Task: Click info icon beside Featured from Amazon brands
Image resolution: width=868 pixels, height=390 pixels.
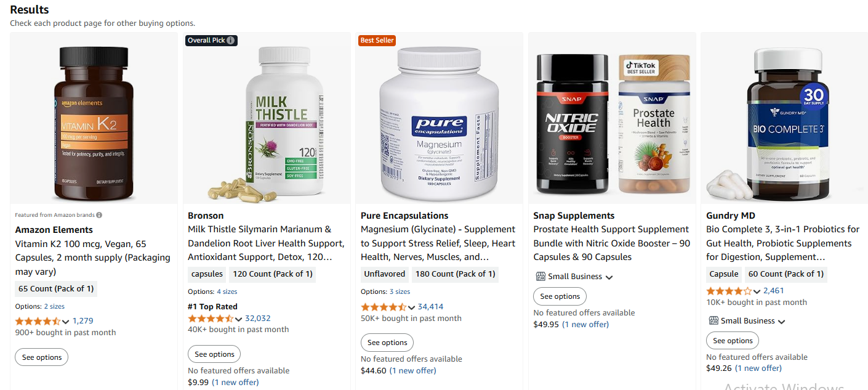Action: pyautogui.click(x=99, y=215)
